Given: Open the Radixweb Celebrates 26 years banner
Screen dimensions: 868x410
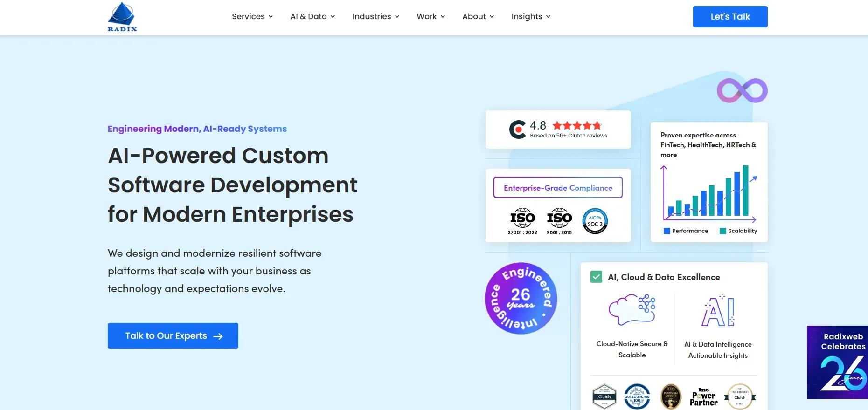Looking at the screenshot, I should [837, 362].
